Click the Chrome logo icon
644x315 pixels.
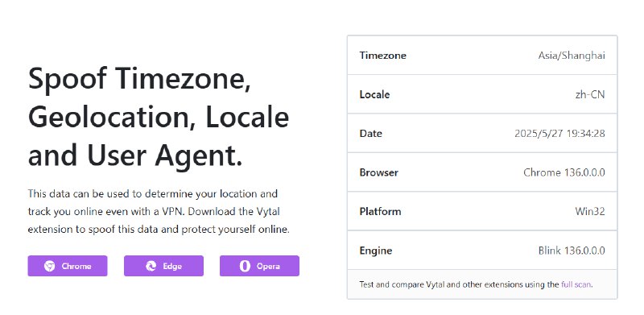(49, 266)
